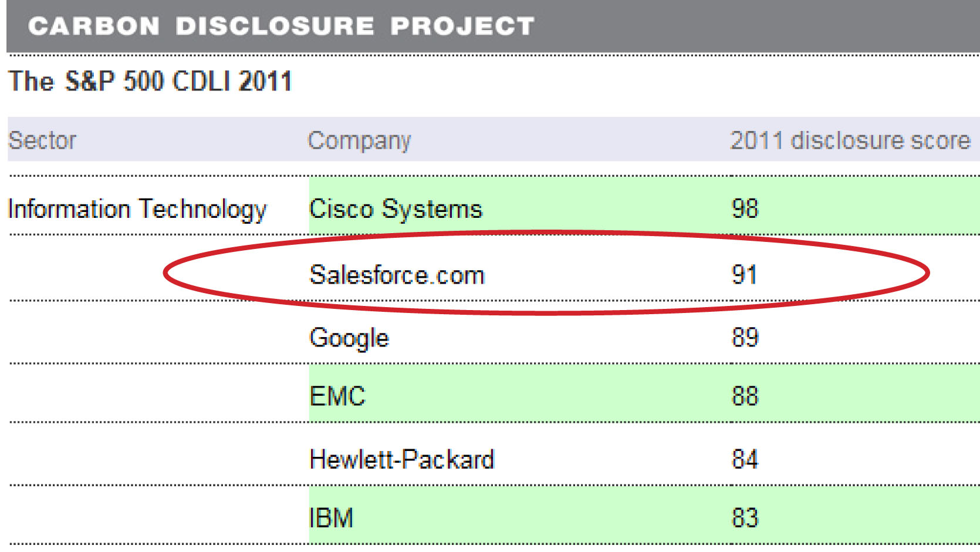
Task: Click the word DISCLOSURE in the banner
Action: point(275,26)
